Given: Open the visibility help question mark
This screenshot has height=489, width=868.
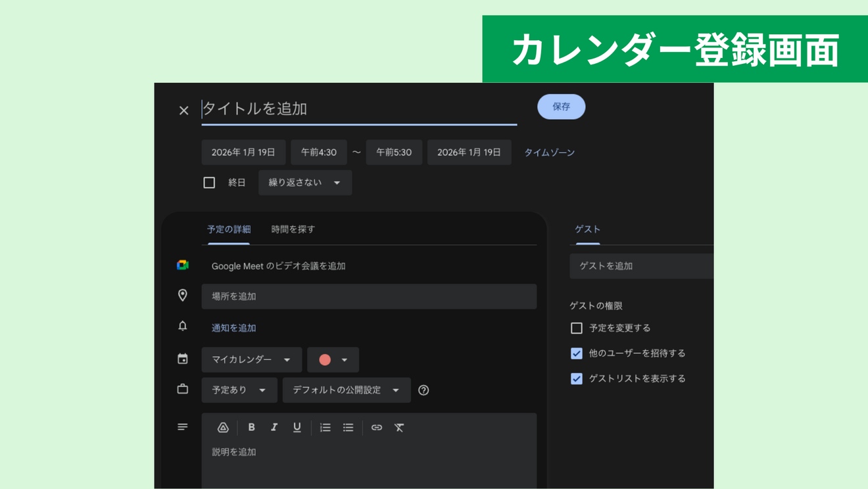Looking at the screenshot, I should point(423,390).
